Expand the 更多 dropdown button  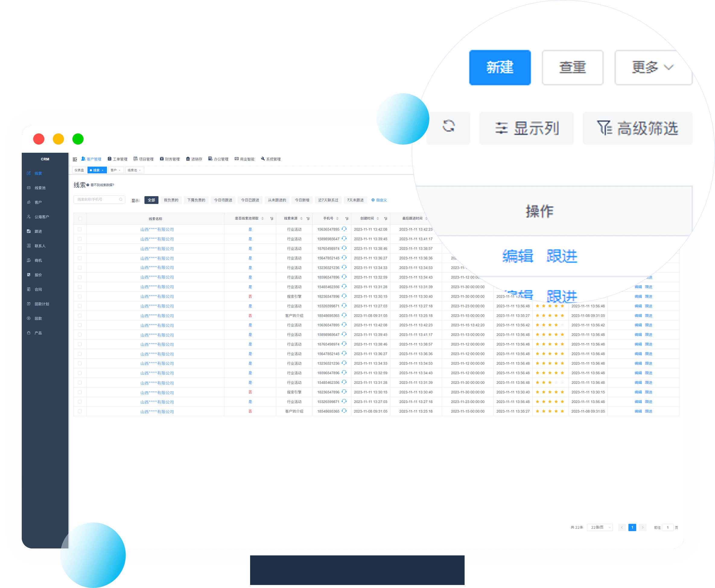coord(653,67)
